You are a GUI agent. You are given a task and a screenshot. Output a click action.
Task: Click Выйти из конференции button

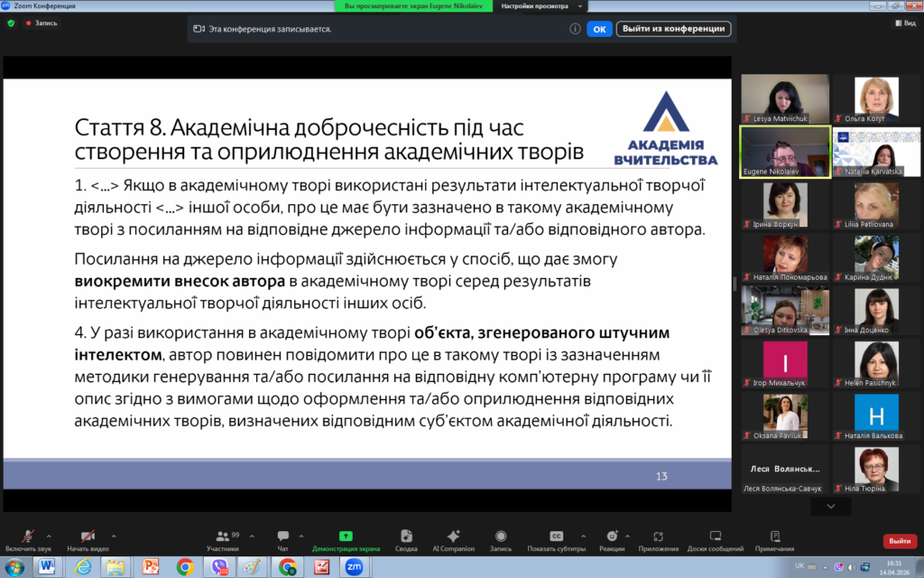click(673, 29)
